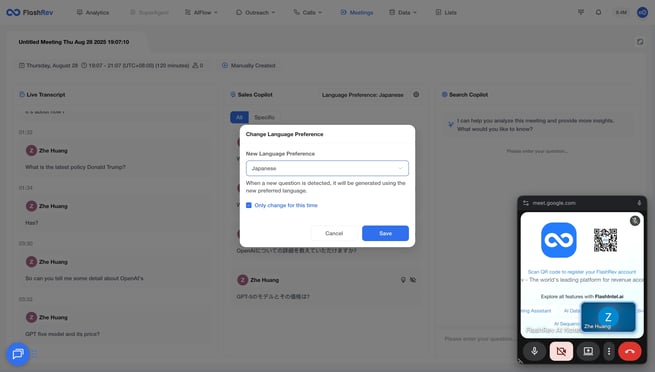Click the Cancel button in dialog

tap(334, 233)
